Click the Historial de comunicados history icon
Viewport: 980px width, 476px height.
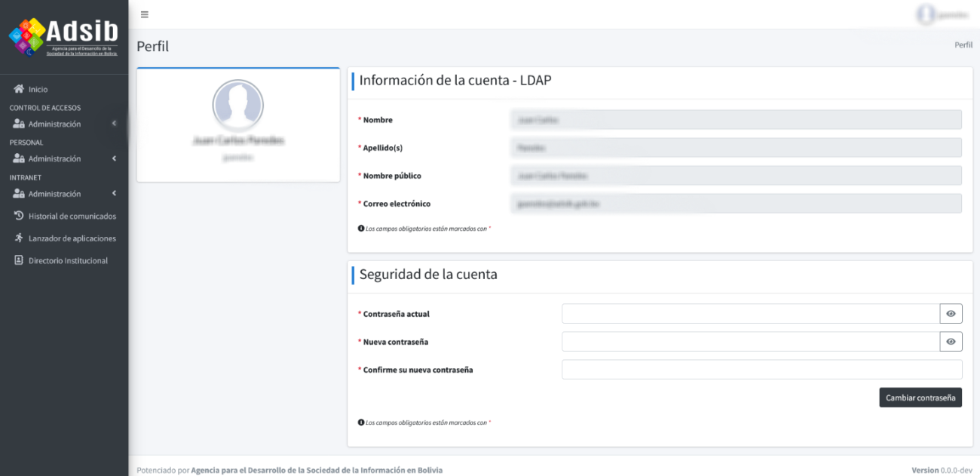coord(20,216)
